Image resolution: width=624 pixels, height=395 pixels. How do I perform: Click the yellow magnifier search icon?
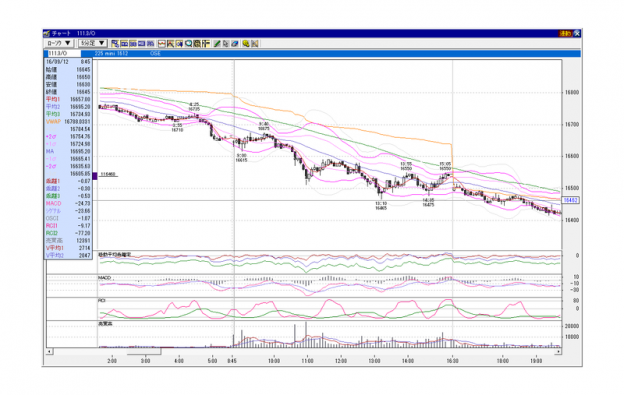click(246, 43)
